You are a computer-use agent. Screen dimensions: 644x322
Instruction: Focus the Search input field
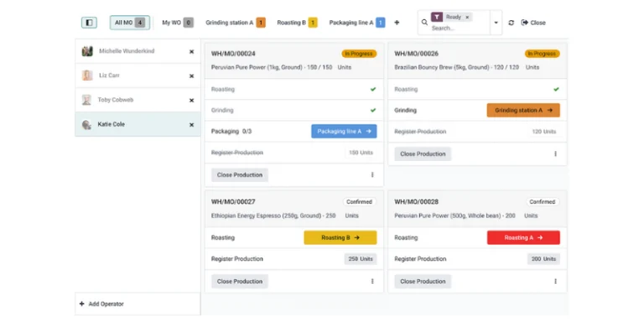[x=460, y=29]
